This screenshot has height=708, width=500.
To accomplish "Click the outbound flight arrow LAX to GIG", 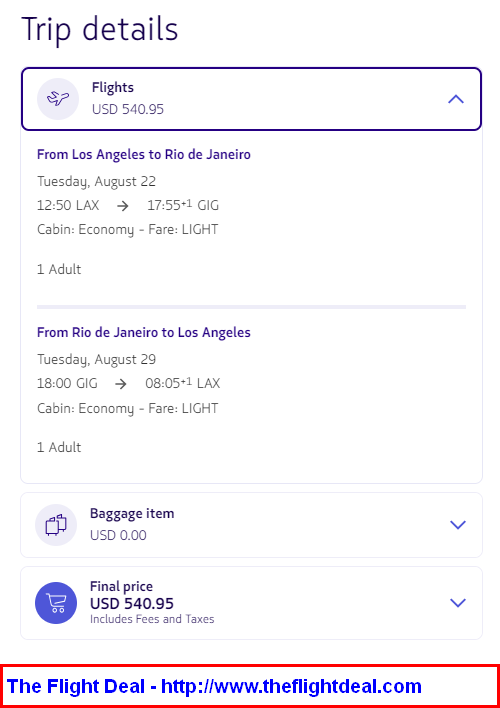I will [x=122, y=206].
